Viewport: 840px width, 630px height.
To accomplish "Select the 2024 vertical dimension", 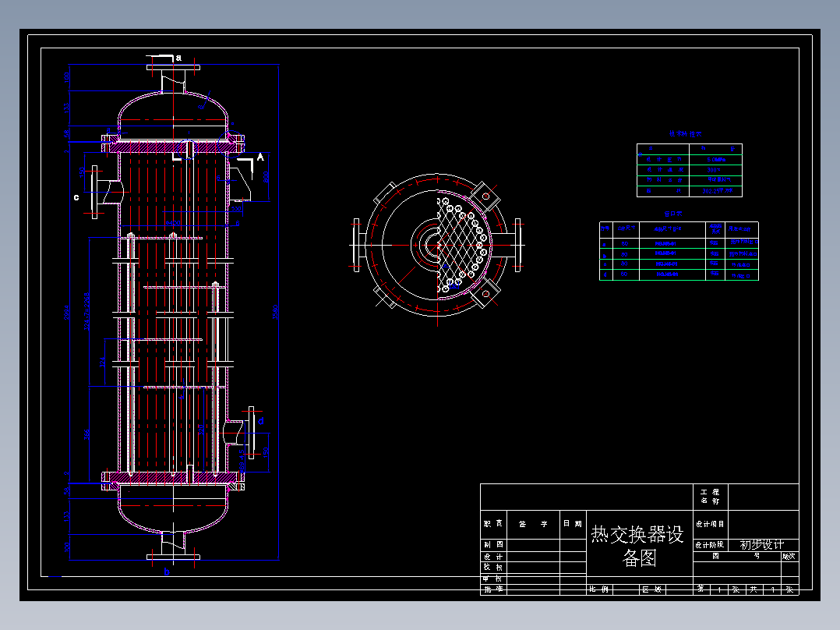I will coord(66,313).
